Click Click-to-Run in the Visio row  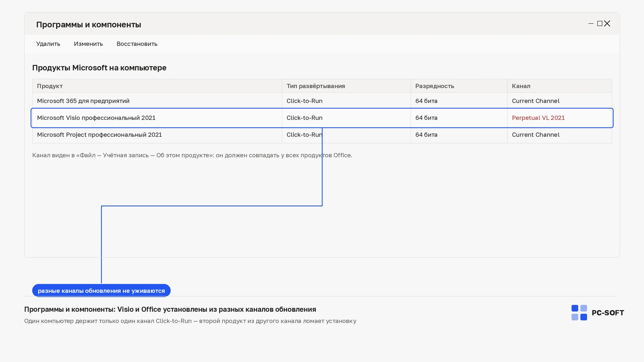(x=304, y=118)
